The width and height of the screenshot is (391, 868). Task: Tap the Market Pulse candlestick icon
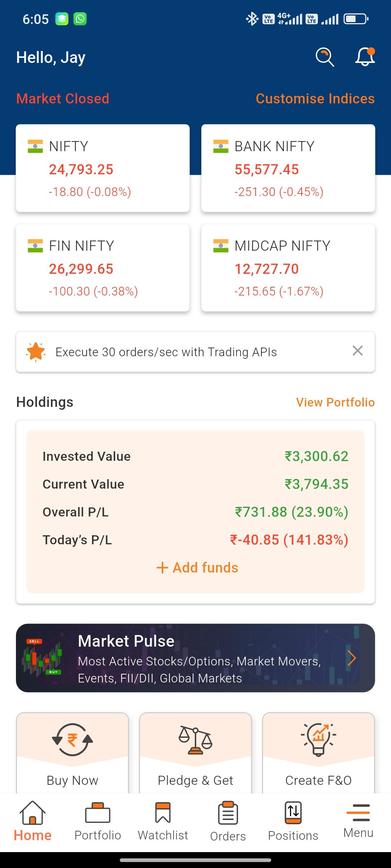pos(42,658)
